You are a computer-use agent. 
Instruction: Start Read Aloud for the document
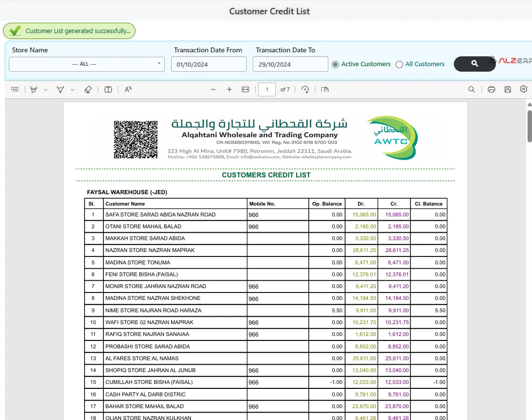pyautogui.click(x=128, y=89)
